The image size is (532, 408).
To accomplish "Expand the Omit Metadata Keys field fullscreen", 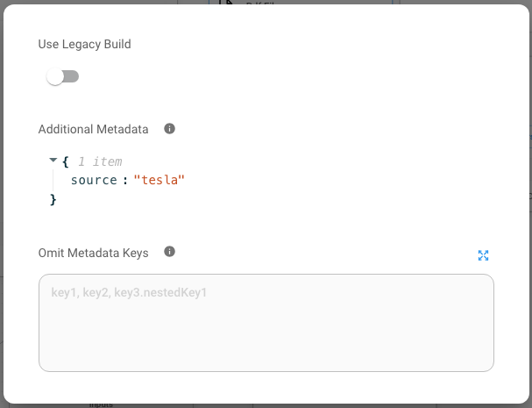I will tap(483, 255).
